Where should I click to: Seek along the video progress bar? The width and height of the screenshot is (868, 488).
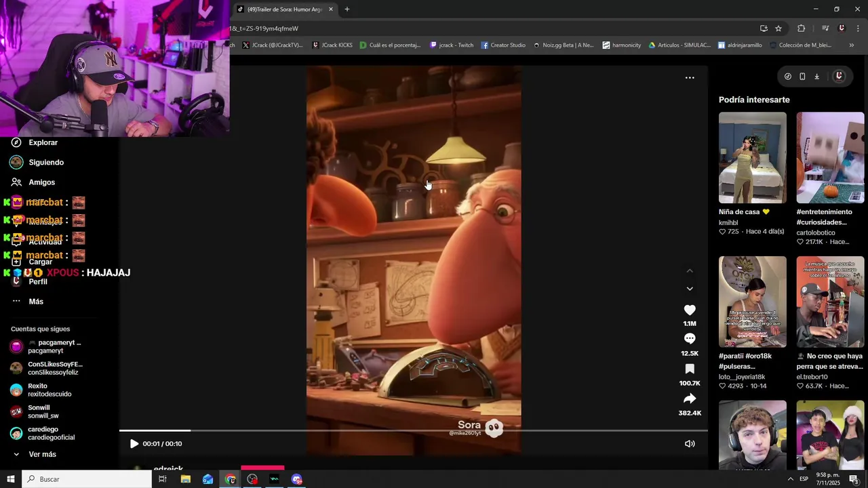(414, 430)
